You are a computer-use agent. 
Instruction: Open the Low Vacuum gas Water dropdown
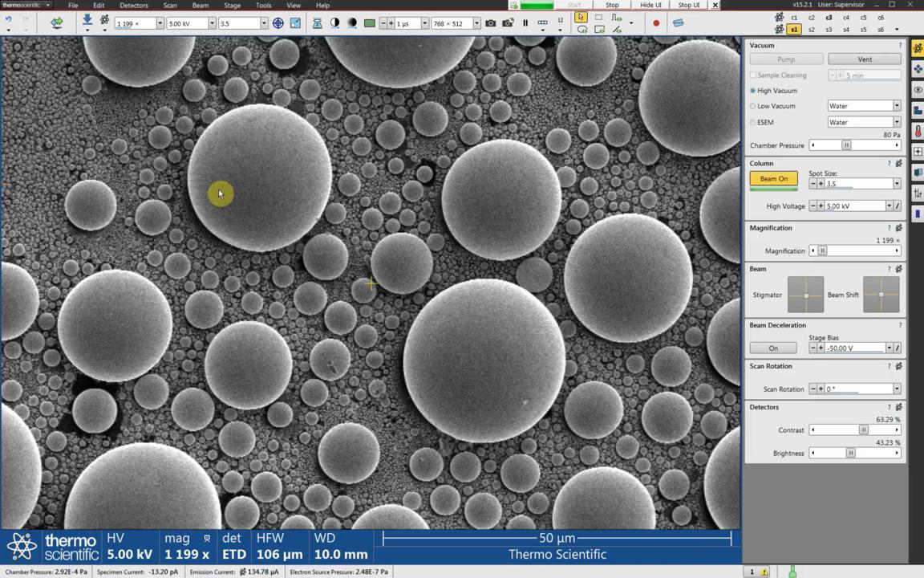click(x=896, y=106)
